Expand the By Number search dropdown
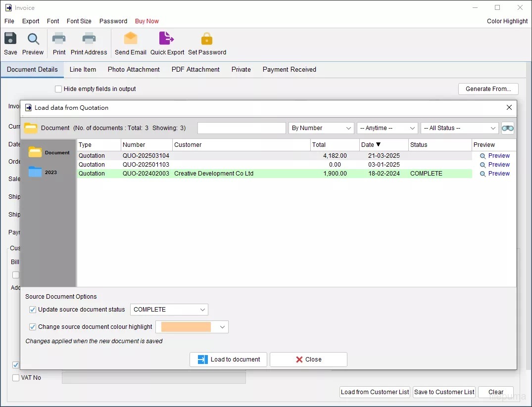 321,128
